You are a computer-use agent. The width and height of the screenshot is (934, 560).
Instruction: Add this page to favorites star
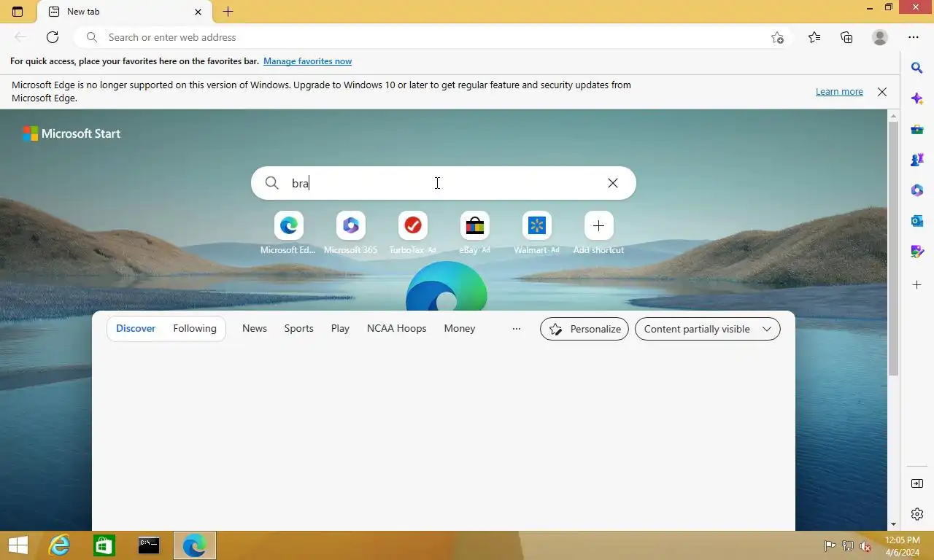click(778, 37)
